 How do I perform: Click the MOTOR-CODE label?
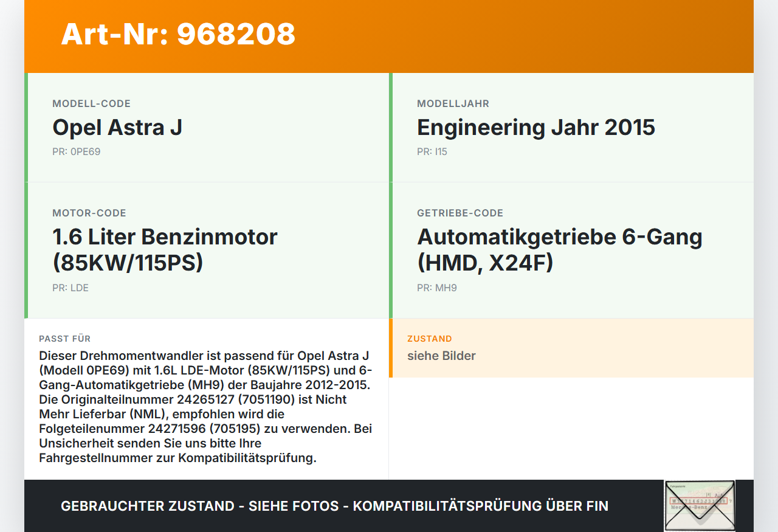point(89,213)
